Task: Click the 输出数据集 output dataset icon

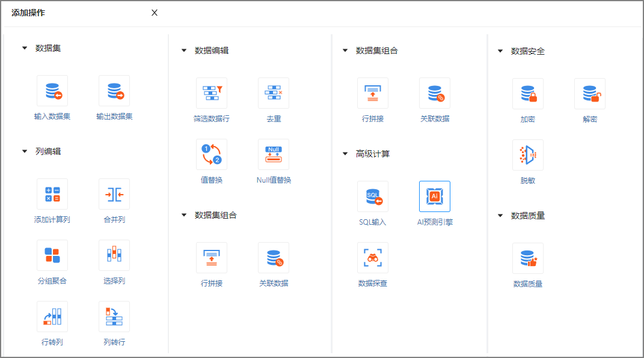Action: click(x=114, y=91)
